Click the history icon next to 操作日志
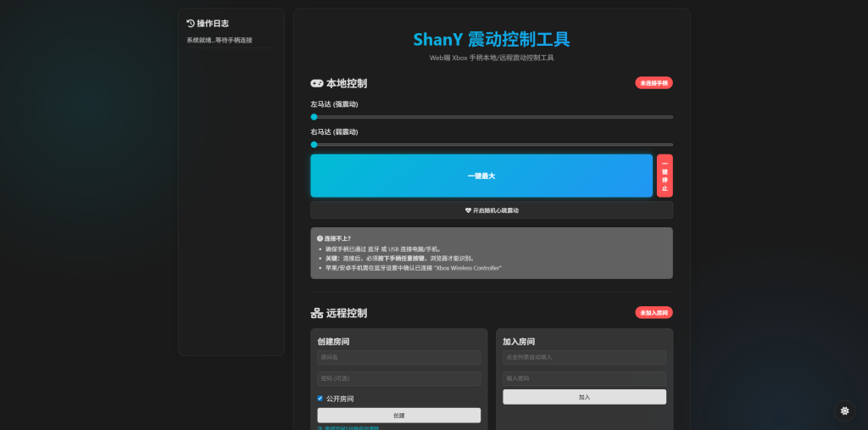The width and height of the screenshot is (868, 430). point(191,24)
